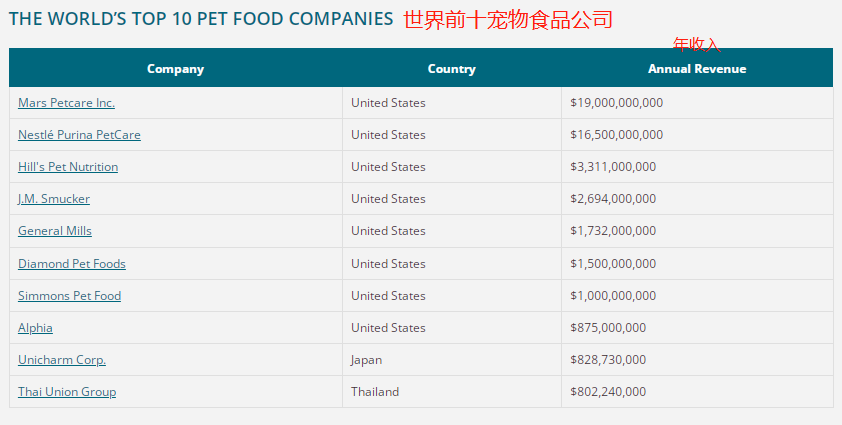The height and width of the screenshot is (425, 842).
Task: Open the Mars Petcare Inc. link
Action: coord(66,103)
